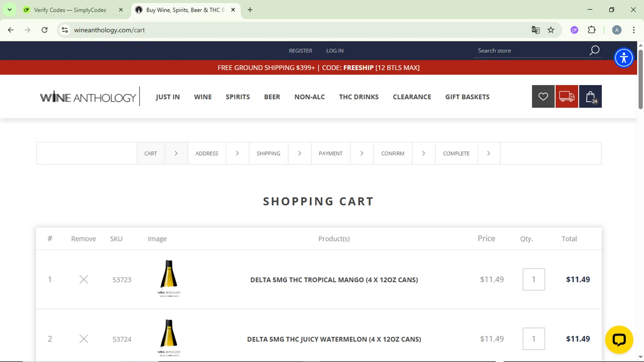Click SKU 53723 text
Image resolution: width=644 pixels, height=362 pixels.
point(122,280)
